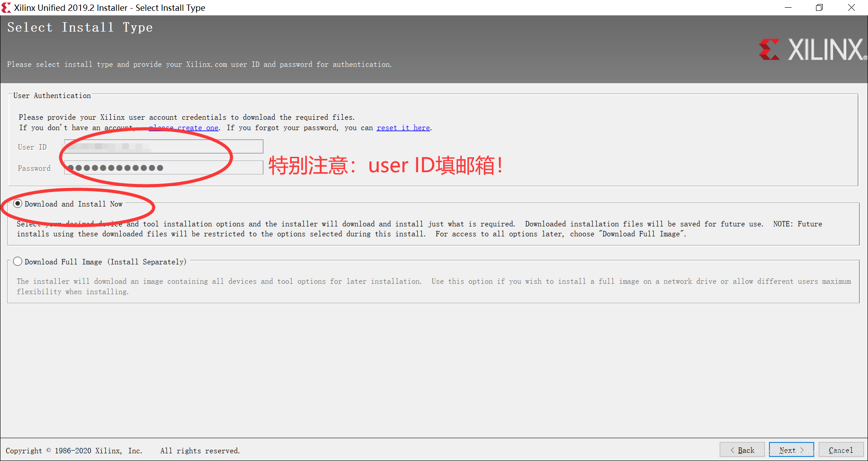This screenshot has width=868, height=461.
Task: Return with the Back button
Action: tap(742, 450)
